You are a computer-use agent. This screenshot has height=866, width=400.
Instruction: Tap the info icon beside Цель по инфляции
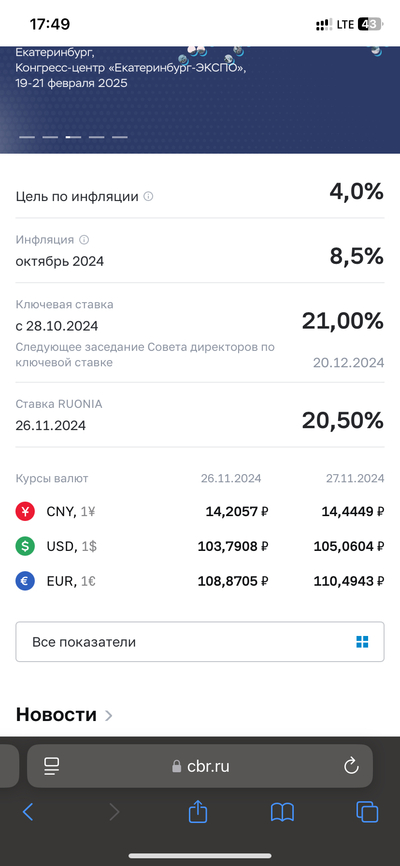(148, 196)
